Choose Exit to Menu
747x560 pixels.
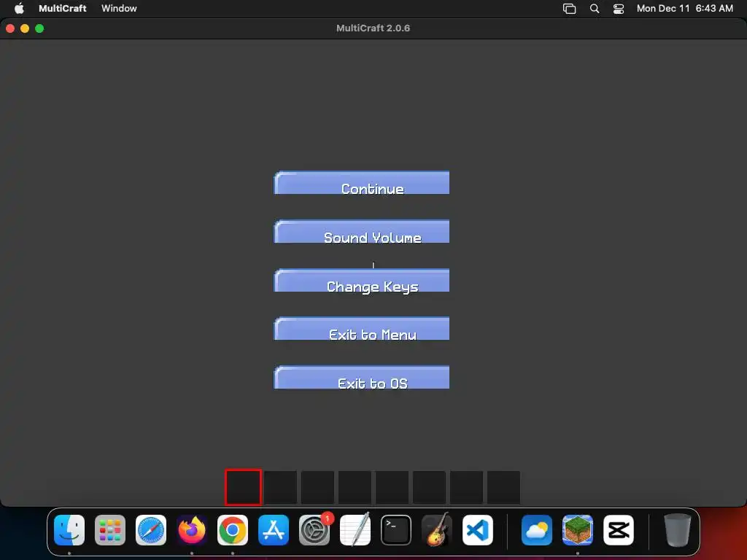pyautogui.click(x=362, y=329)
